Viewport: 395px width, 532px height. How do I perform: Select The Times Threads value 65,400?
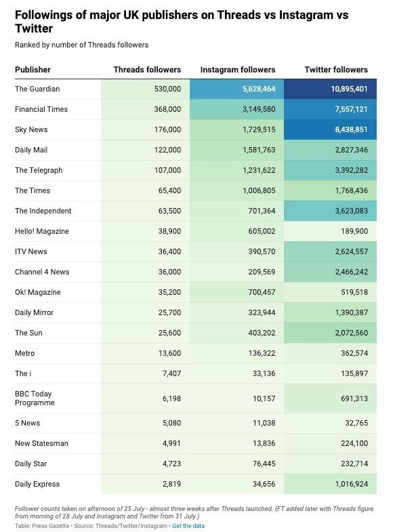[x=169, y=190]
